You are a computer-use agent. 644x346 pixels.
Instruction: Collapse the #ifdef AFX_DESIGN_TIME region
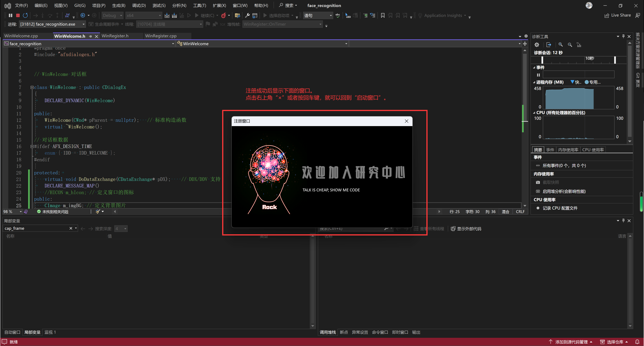32,147
